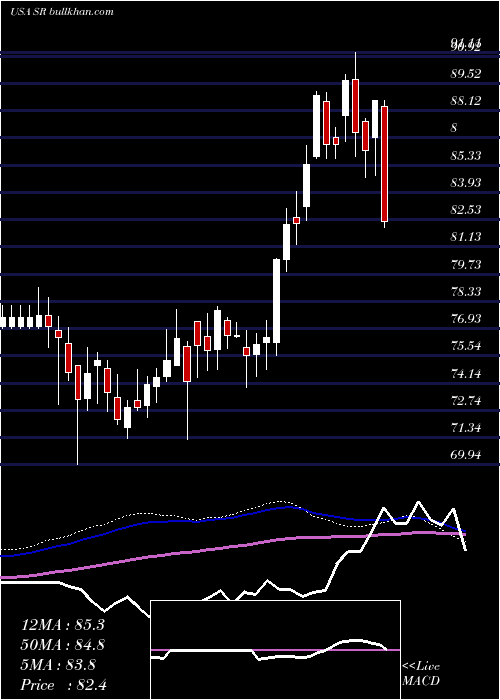Select the 82.53 price axis label
500x700 pixels.
tap(466, 210)
